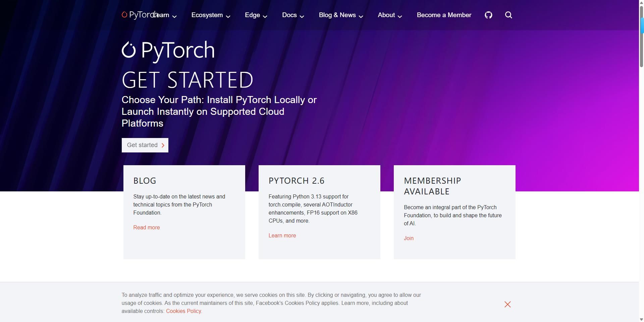Expand the About dropdown chevron
Image resolution: width=644 pixels, height=322 pixels.
[400, 16]
